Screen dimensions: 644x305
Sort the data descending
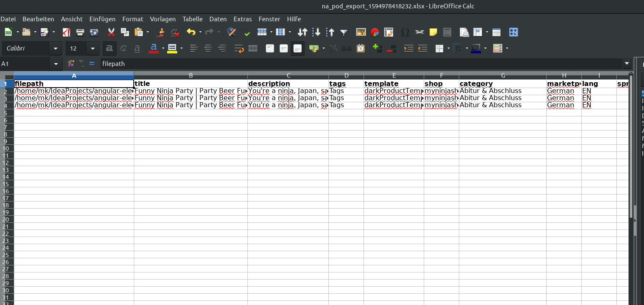pyautogui.click(x=317, y=32)
